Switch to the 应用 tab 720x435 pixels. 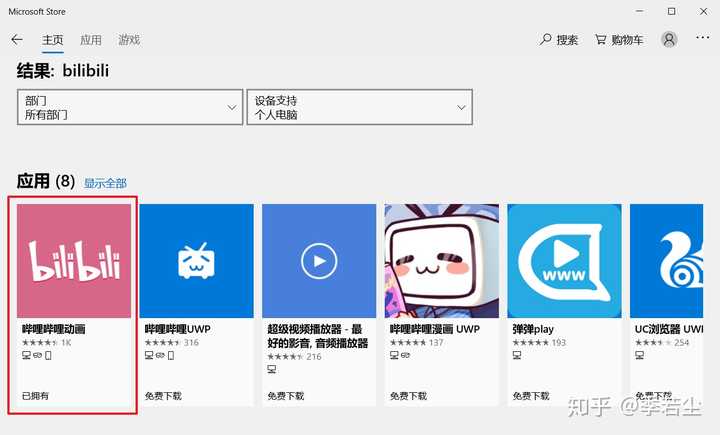90,40
